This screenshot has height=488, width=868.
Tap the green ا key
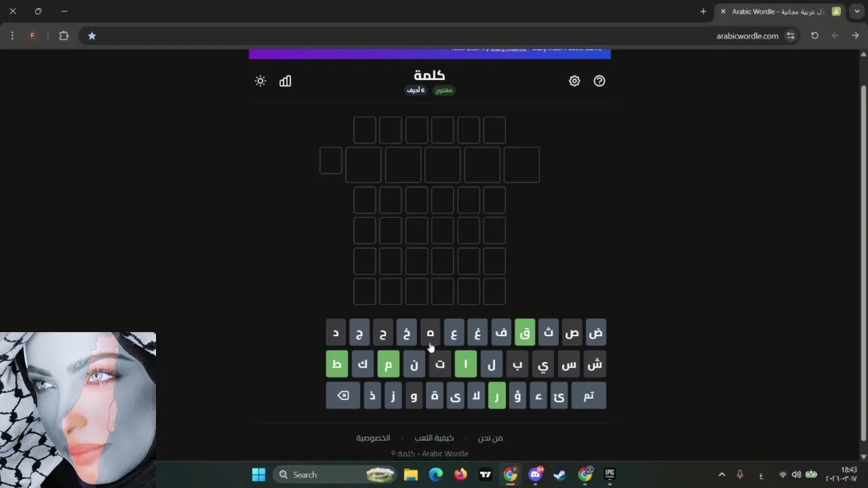466,364
